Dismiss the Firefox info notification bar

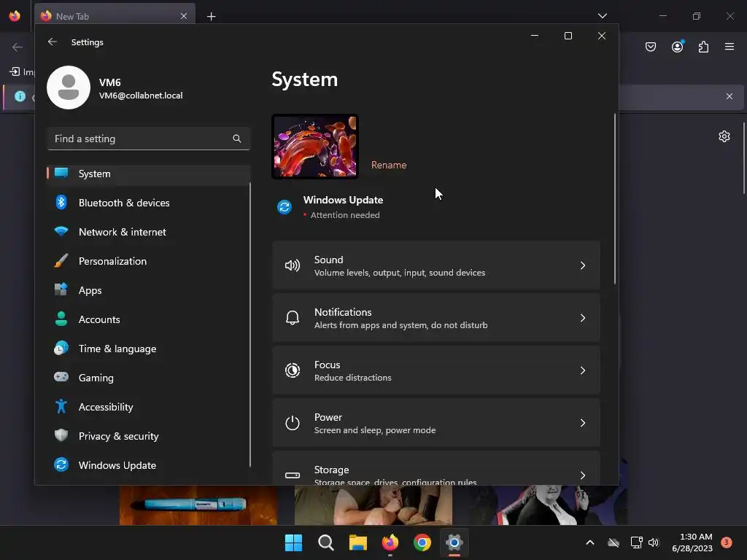(729, 96)
